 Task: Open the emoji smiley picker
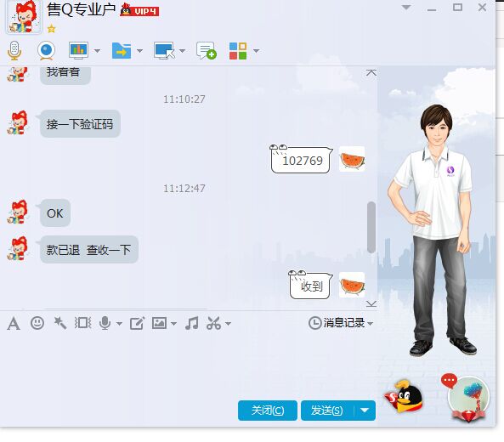click(37, 323)
